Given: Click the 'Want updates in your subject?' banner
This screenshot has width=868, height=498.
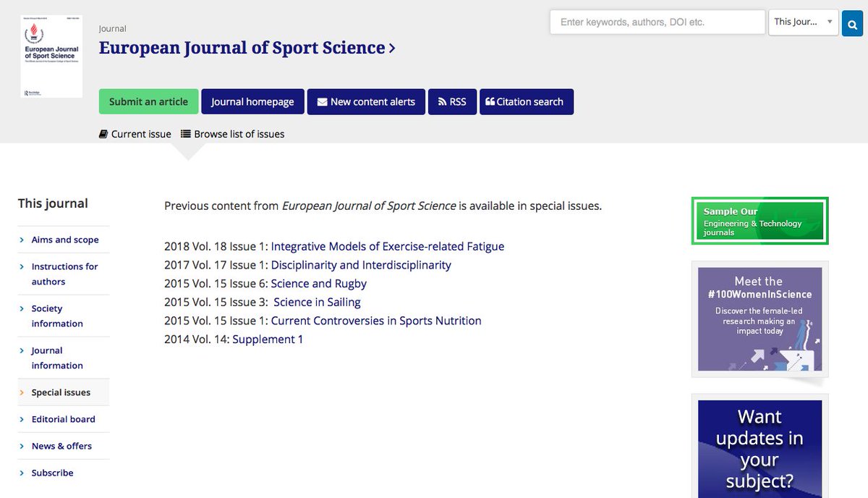Looking at the screenshot, I should (x=759, y=449).
